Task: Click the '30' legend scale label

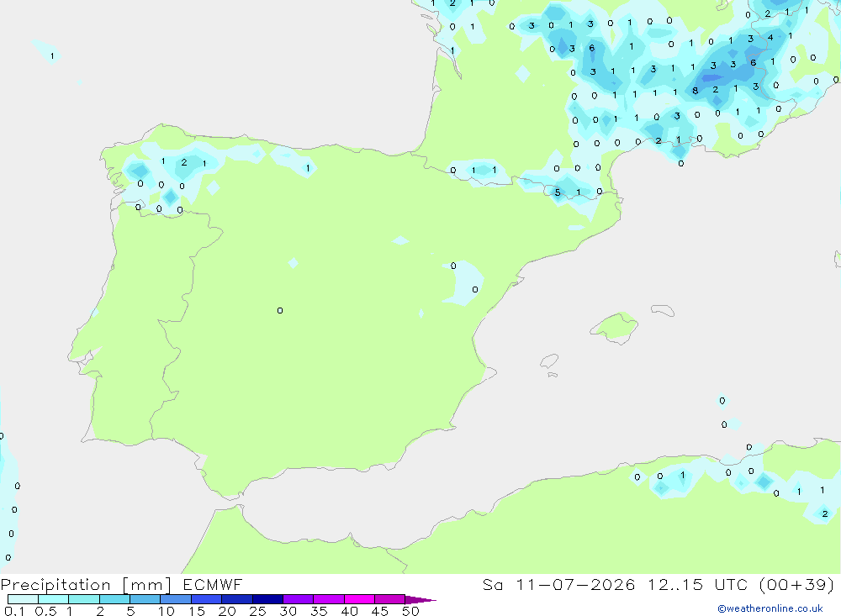Action: coord(288,611)
